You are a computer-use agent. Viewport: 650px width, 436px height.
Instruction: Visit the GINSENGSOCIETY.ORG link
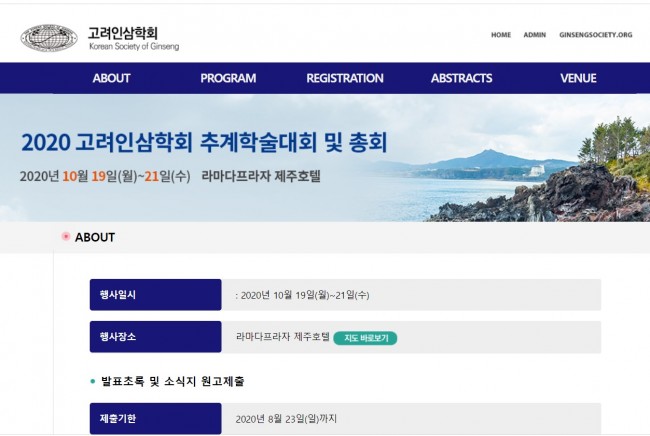595,35
